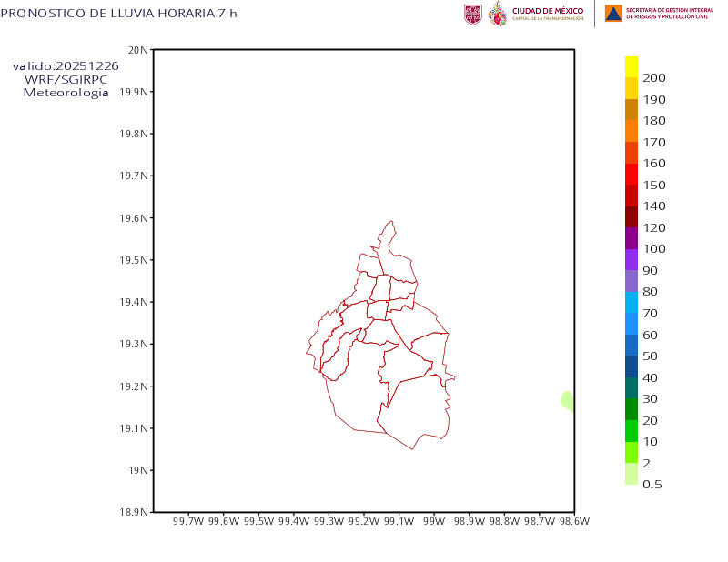Click the 20N latitude axis label
728x562 pixels.
pos(136,49)
